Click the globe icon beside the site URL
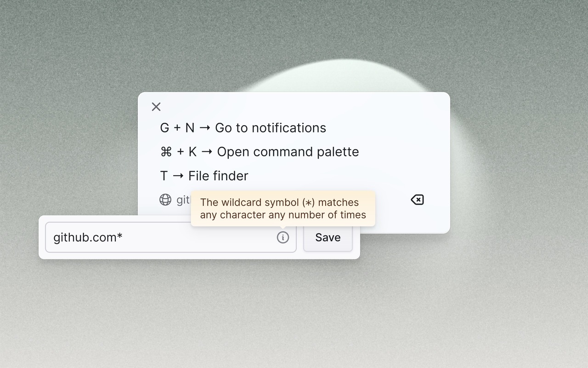Viewport: 588px width, 368px height. (165, 200)
